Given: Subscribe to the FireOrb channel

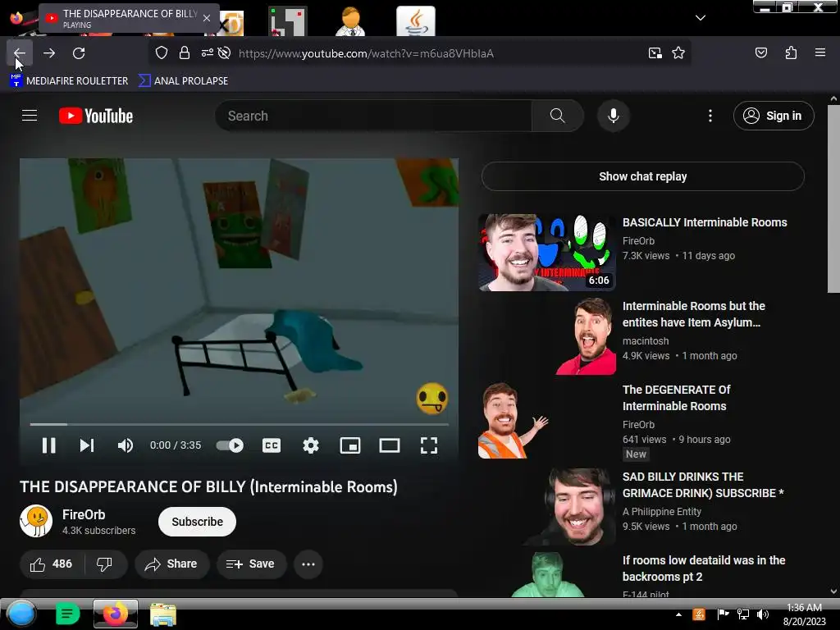Looking at the screenshot, I should (197, 521).
